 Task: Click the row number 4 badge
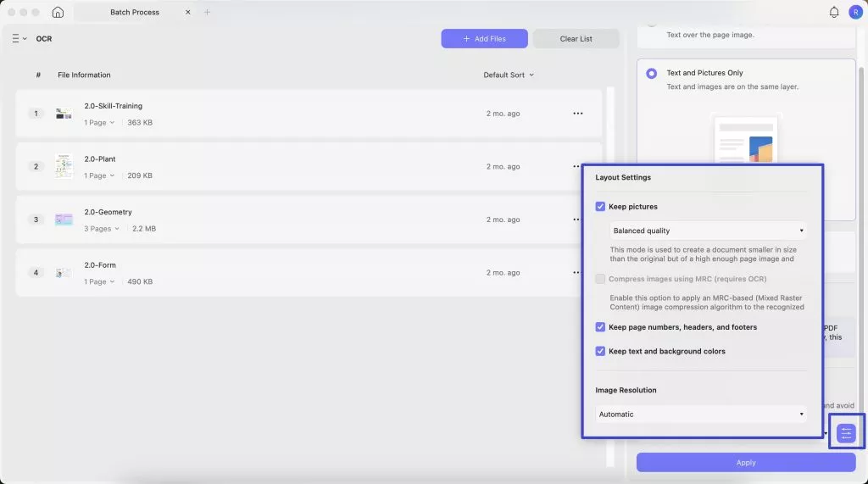36,272
